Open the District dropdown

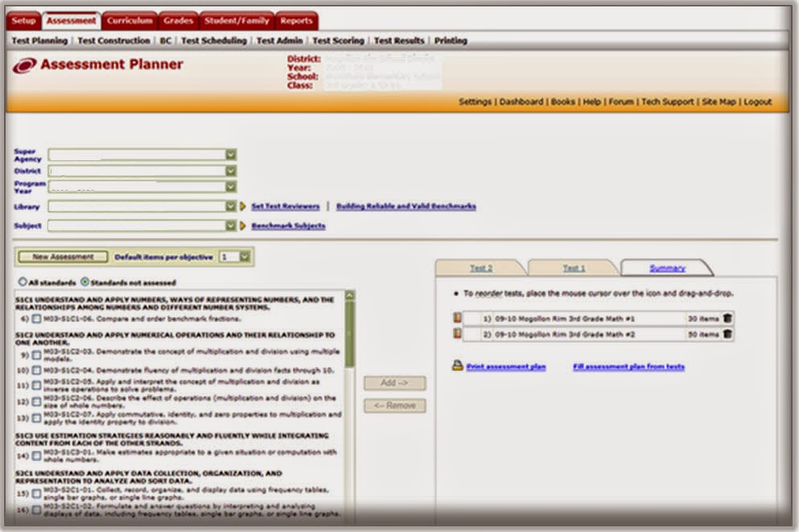pos(231,171)
